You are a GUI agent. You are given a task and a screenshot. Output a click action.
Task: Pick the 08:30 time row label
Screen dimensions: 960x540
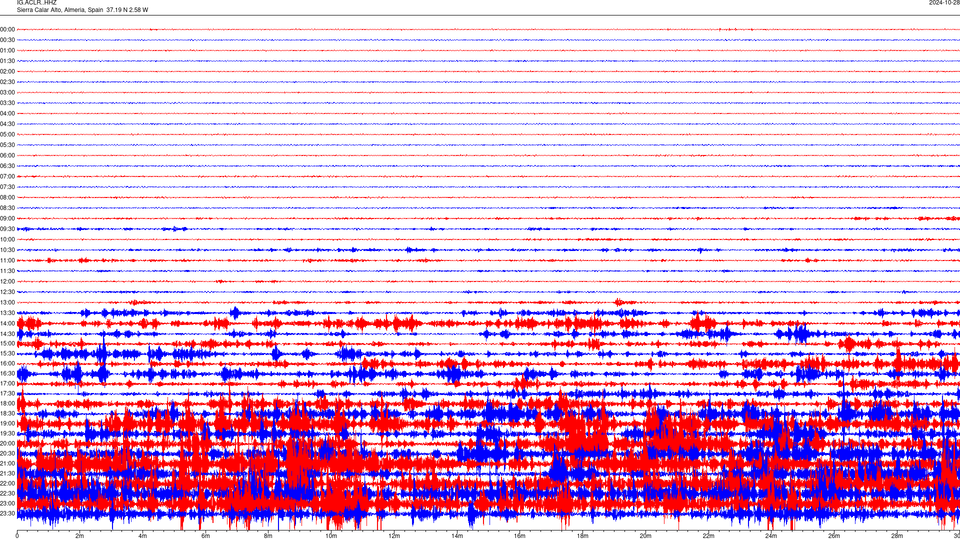pyautogui.click(x=7, y=208)
